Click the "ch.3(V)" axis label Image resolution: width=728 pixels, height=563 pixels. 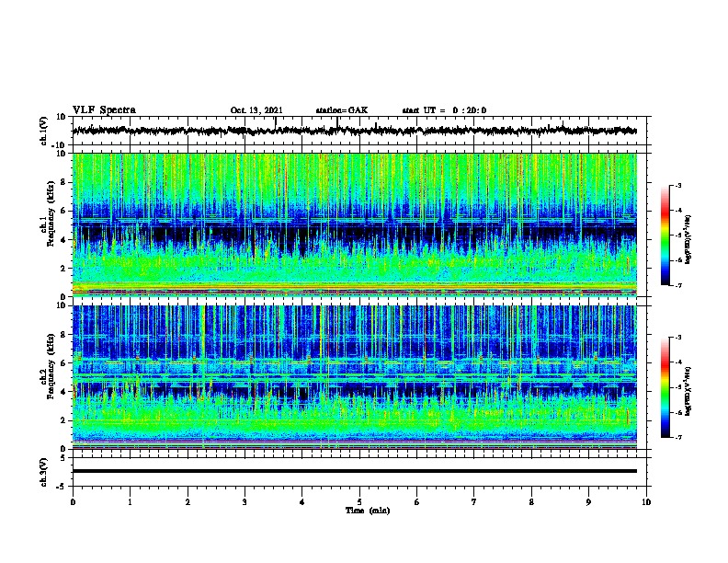(x=44, y=473)
